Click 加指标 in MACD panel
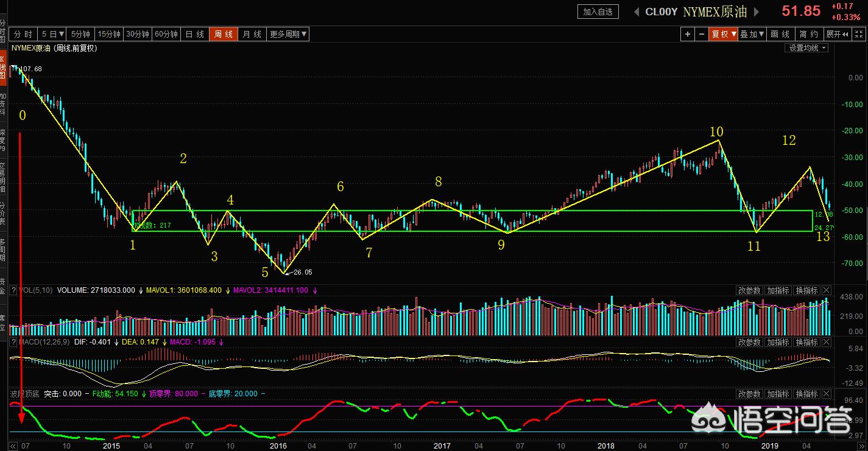This screenshot has height=451, width=868. 778,343
